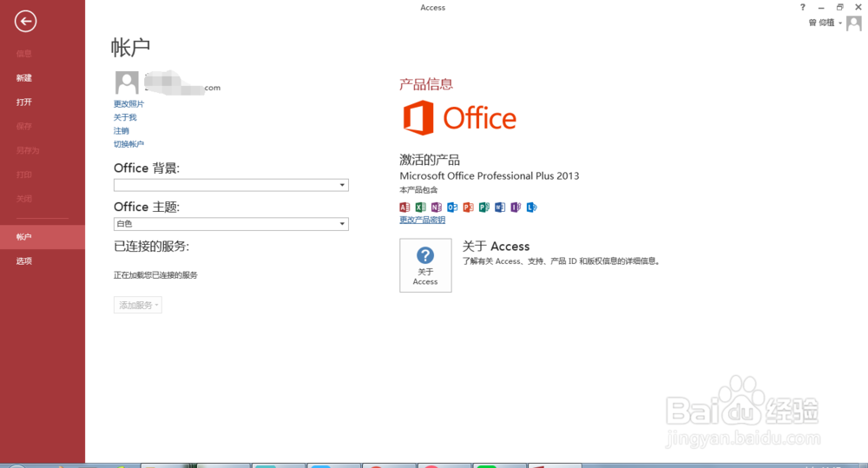The width and height of the screenshot is (868, 468).
Task: Select 新建 in the left sidebar
Action: click(23, 78)
